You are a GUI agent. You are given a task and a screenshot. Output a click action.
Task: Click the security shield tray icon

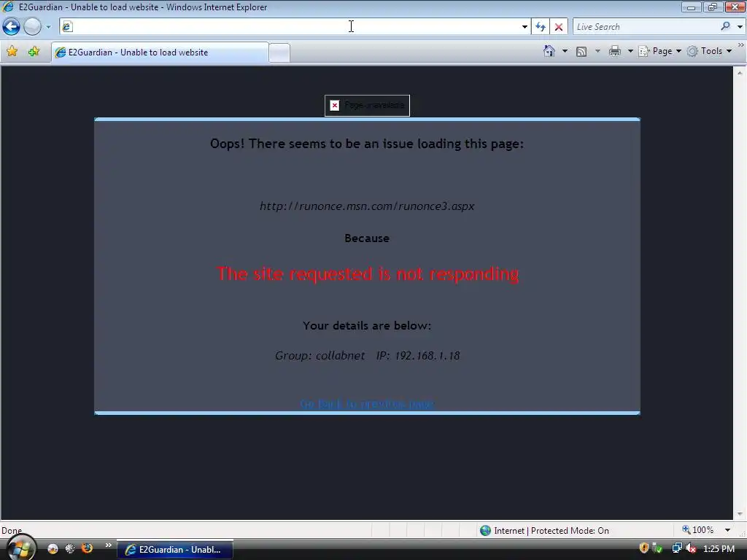click(643, 548)
